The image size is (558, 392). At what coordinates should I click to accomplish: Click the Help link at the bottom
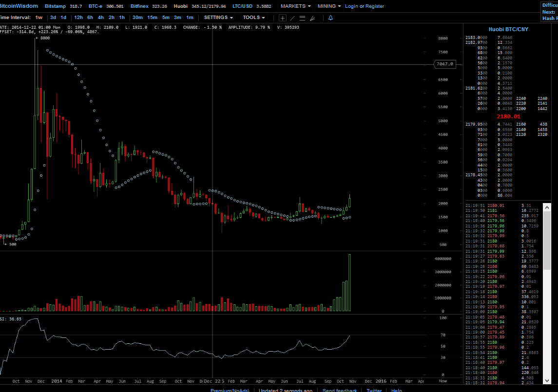396,390
